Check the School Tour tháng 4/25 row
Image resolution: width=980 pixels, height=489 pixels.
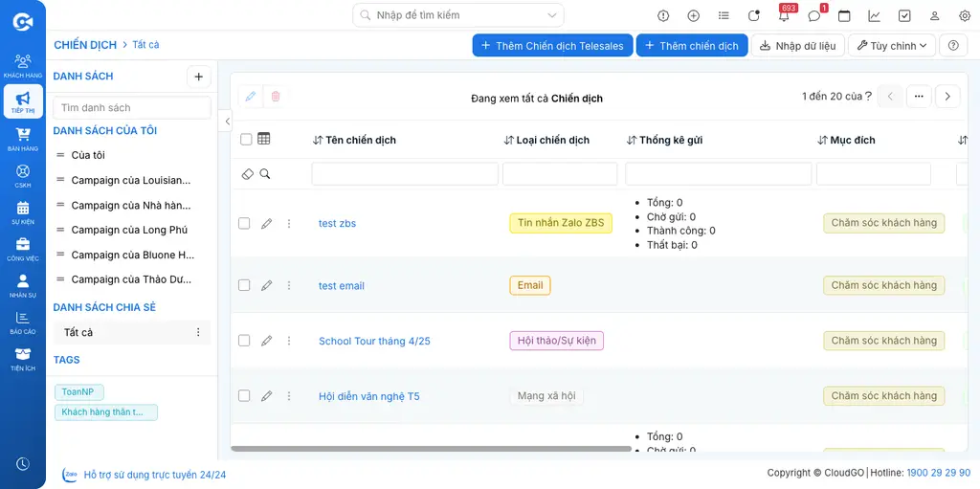(244, 340)
